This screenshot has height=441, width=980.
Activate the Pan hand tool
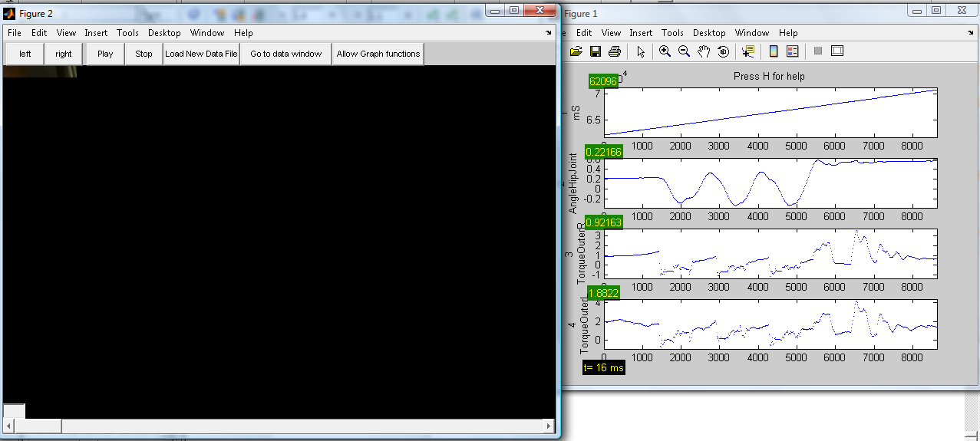(x=704, y=51)
